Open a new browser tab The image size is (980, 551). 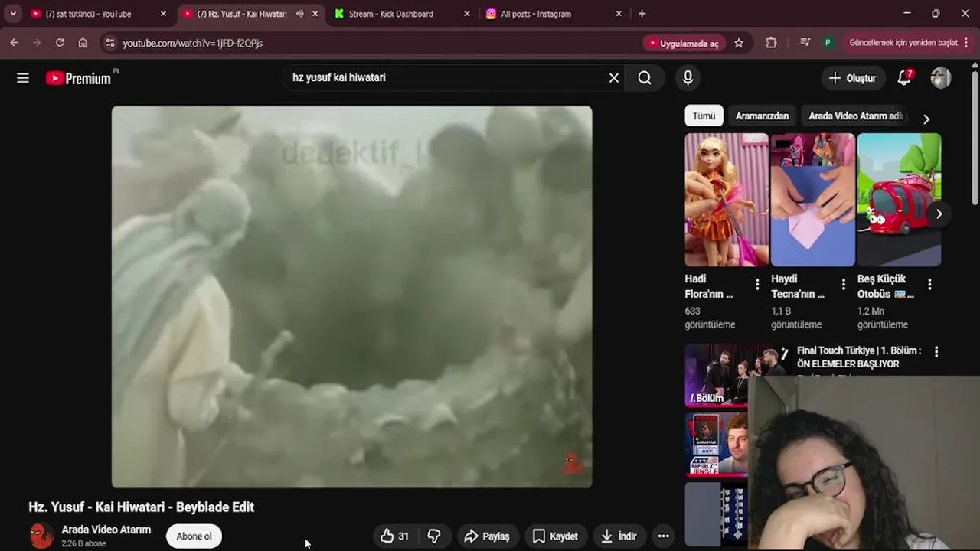[642, 14]
